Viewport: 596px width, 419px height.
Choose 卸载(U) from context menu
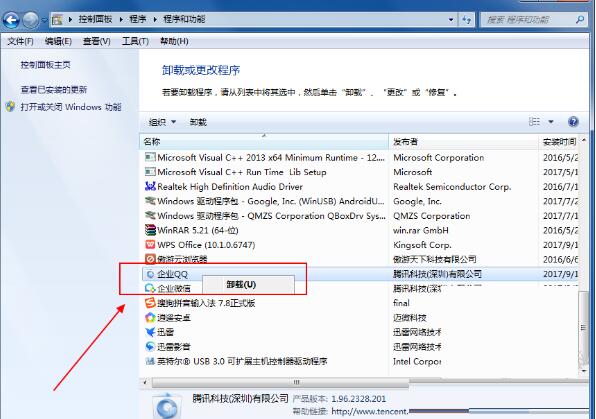point(248,284)
